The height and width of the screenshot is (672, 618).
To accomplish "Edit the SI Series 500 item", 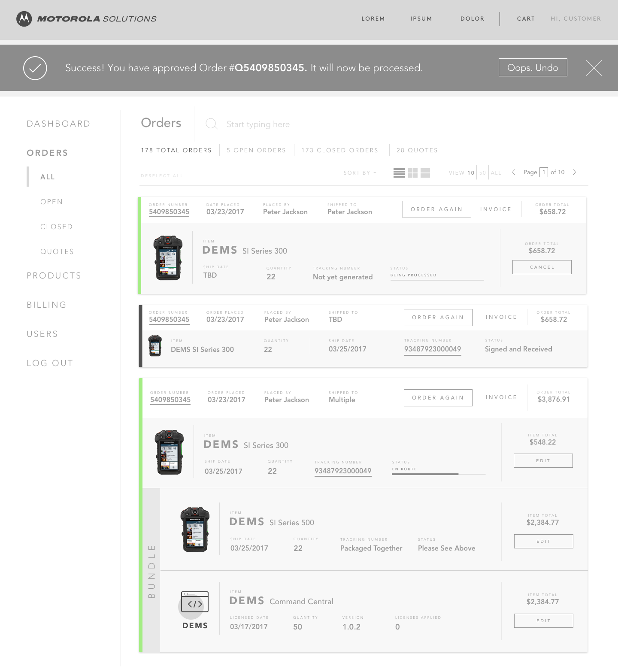I will pos(544,541).
